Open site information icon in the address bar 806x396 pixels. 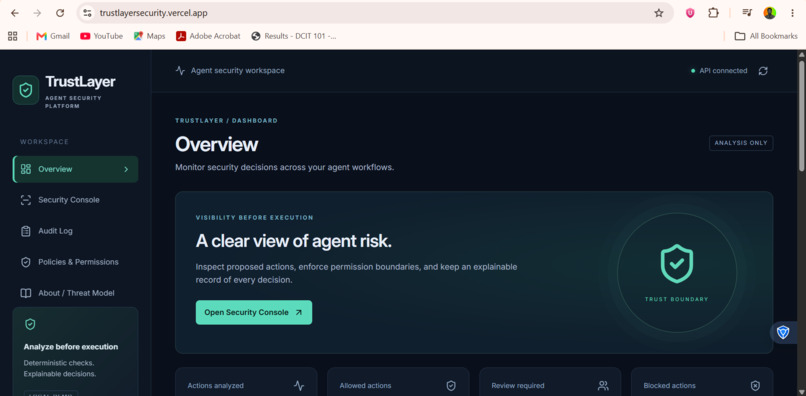87,13
